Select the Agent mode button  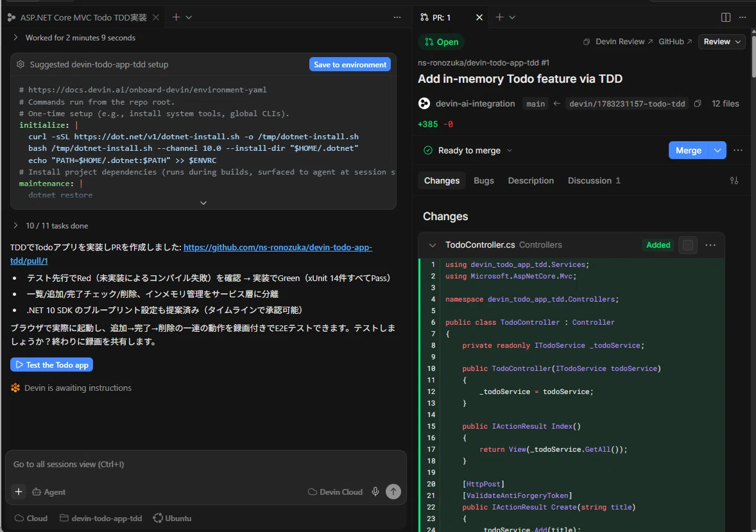(49, 492)
